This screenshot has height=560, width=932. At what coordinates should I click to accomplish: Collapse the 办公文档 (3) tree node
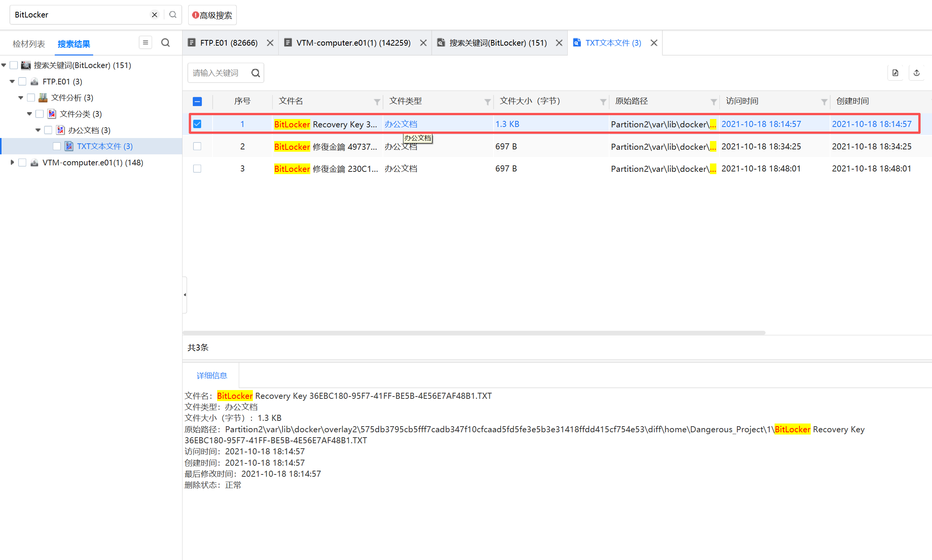point(38,130)
